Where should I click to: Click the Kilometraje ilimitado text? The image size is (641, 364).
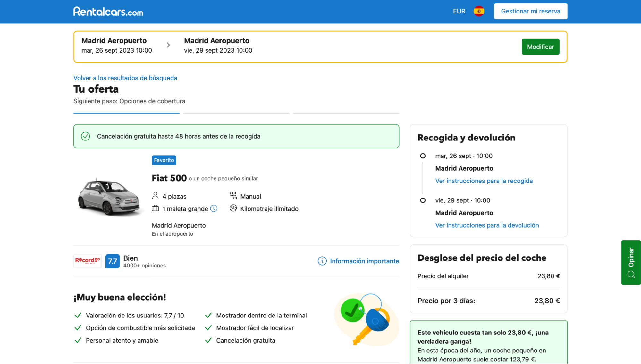click(x=269, y=209)
